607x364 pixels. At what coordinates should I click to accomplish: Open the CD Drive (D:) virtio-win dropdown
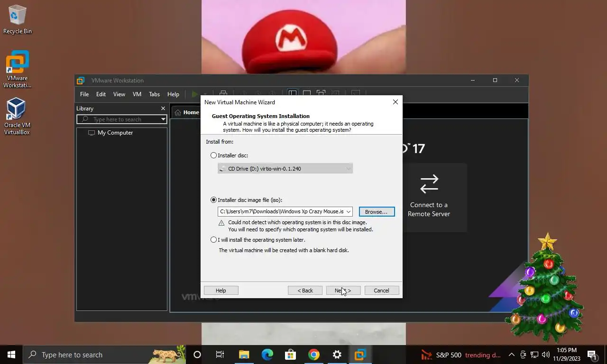pyautogui.click(x=285, y=168)
